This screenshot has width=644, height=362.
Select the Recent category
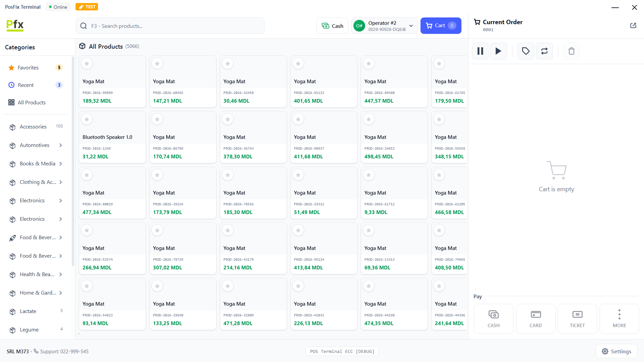click(x=26, y=85)
